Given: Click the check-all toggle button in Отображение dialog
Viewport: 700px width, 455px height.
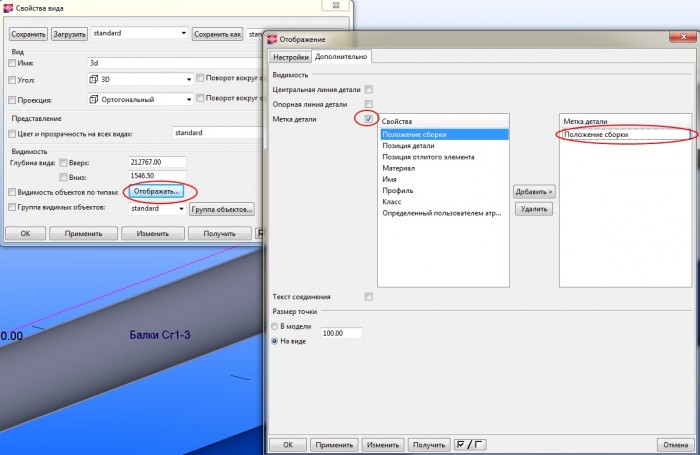Looking at the screenshot, I should click(x=468, y=444).
